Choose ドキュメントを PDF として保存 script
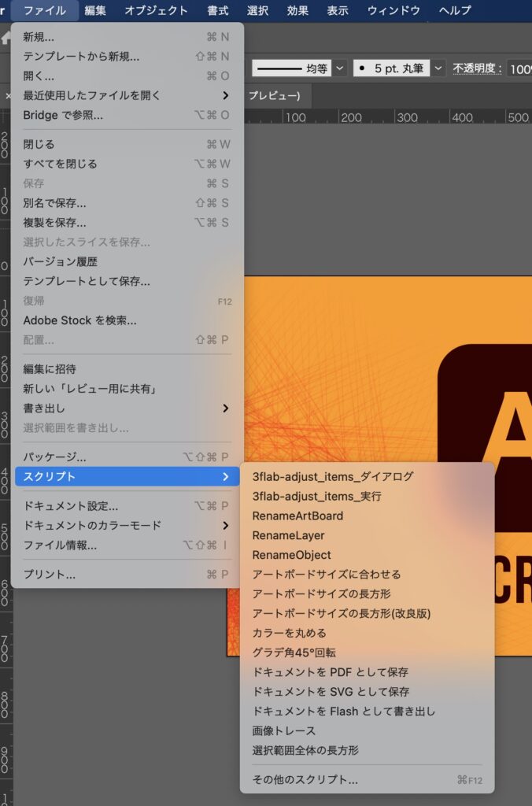 coord(330,672)
